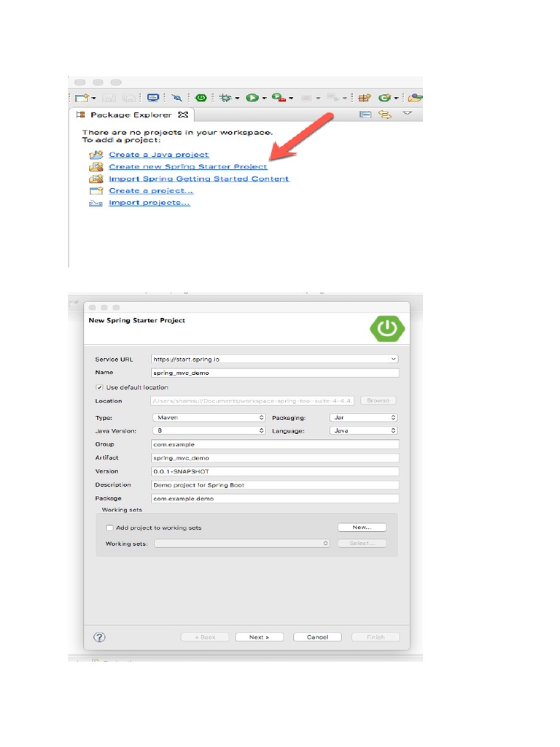Click icon beside Import Spring Getting Started Content

coord(96,179)
